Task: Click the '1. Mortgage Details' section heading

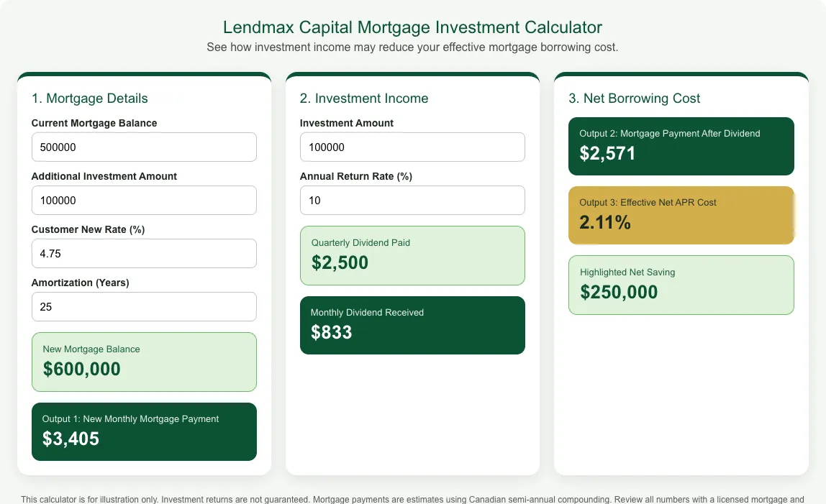Action: 89,98
